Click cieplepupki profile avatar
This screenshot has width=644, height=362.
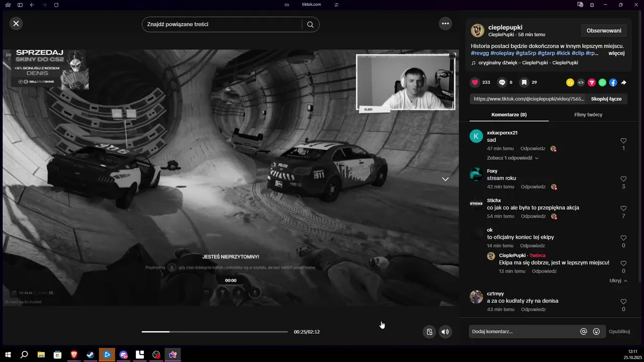click(477, 30)
